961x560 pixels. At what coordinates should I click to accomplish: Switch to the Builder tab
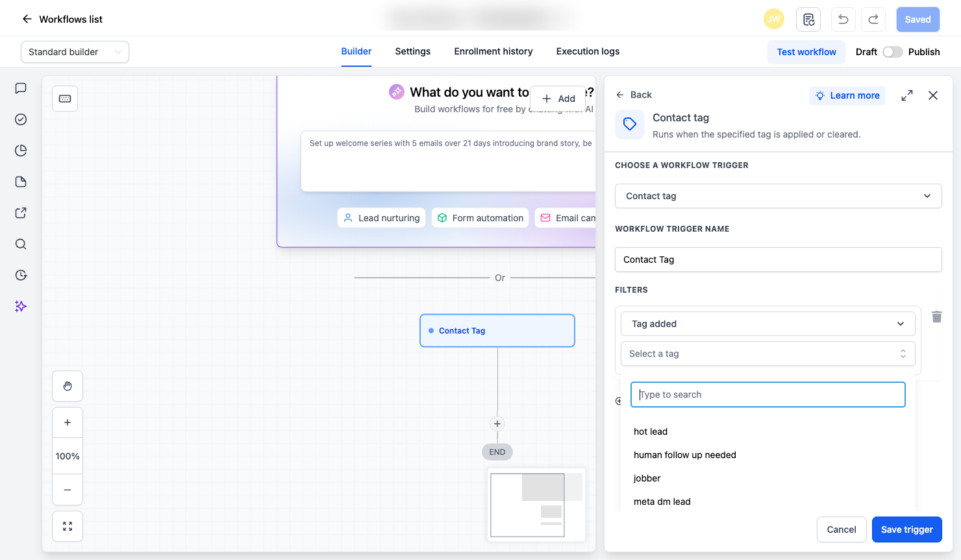tap(356, 51)
